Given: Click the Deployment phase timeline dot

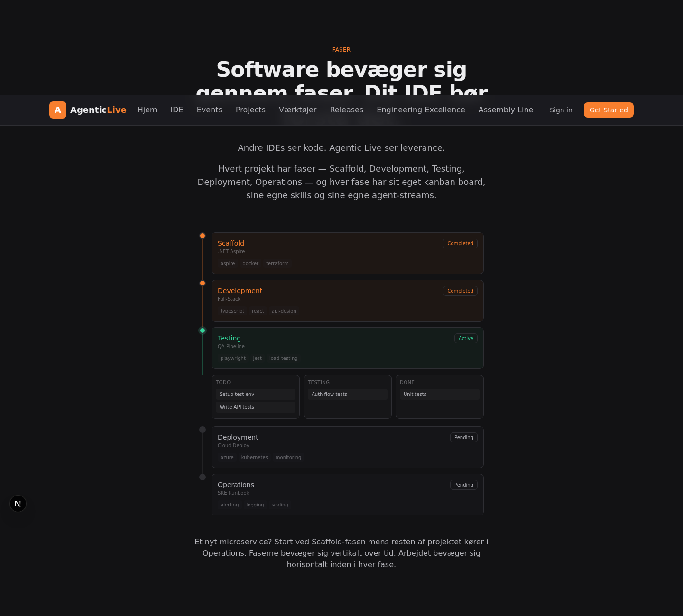Looking at the screenshot, I should tap(203, 430).
